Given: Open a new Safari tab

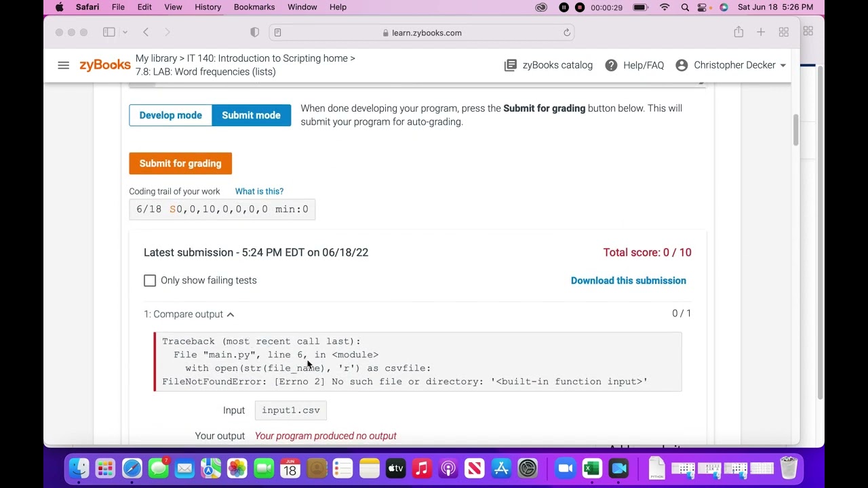Looking at the screenshot, I should 761,32.
